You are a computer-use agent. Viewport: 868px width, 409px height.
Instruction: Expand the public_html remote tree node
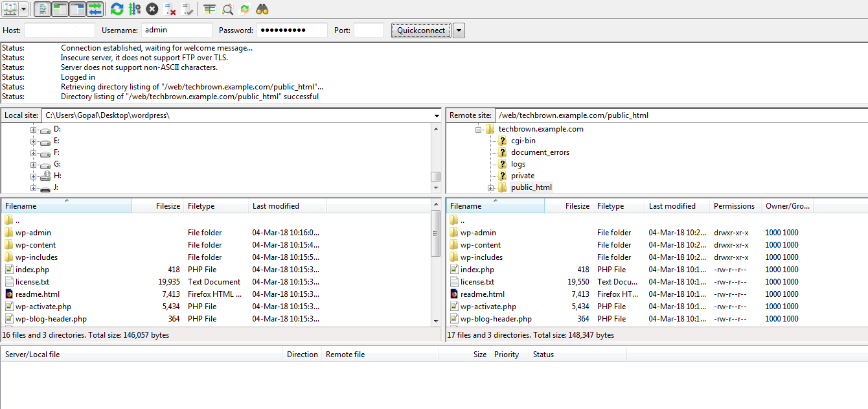click(490, 188)
